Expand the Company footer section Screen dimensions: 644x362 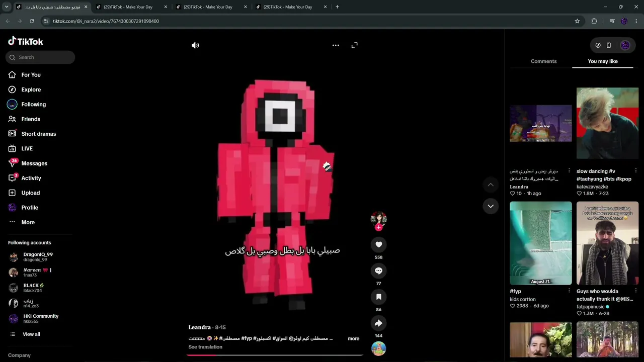click(x=19, y=355)
